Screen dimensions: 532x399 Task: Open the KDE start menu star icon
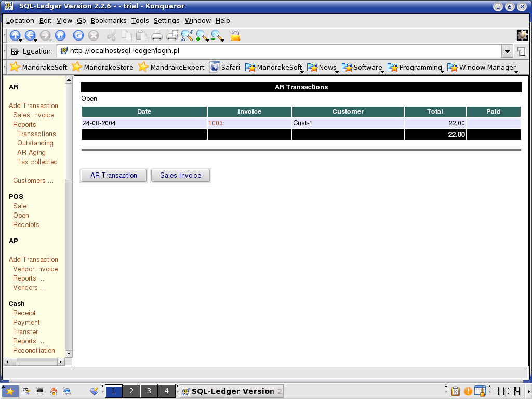10,391
